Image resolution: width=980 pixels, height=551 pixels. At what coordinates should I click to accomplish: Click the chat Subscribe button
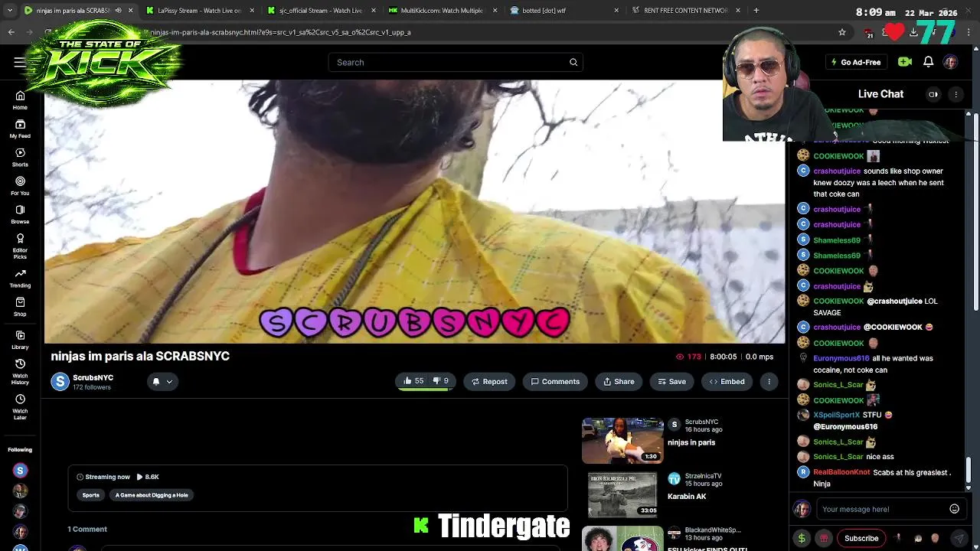(x=861, y=538)
